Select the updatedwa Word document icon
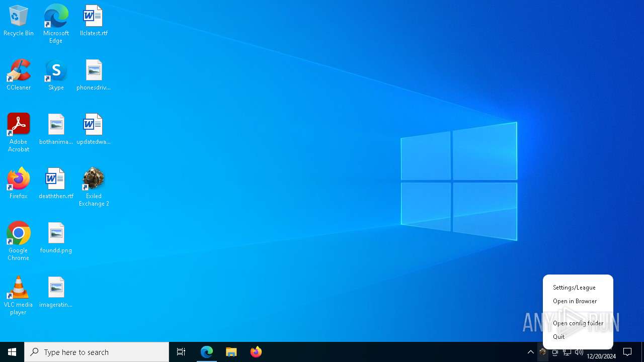 [x=94, y=130]
